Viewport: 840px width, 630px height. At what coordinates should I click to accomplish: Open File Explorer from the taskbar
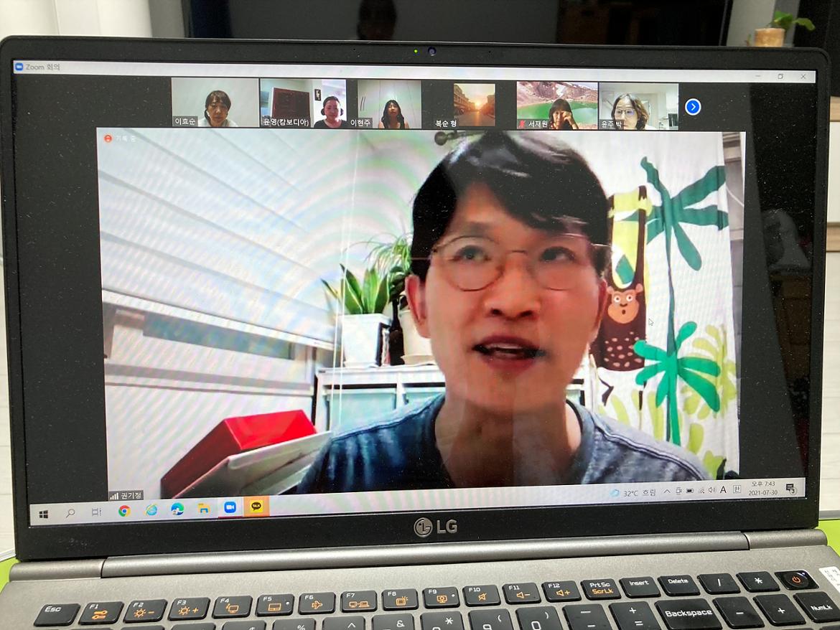[203, 511]
